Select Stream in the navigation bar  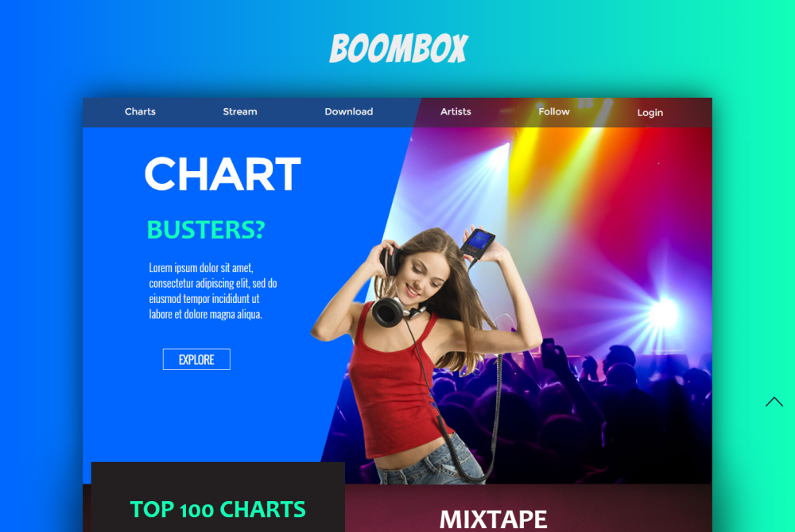pos(240,111)
